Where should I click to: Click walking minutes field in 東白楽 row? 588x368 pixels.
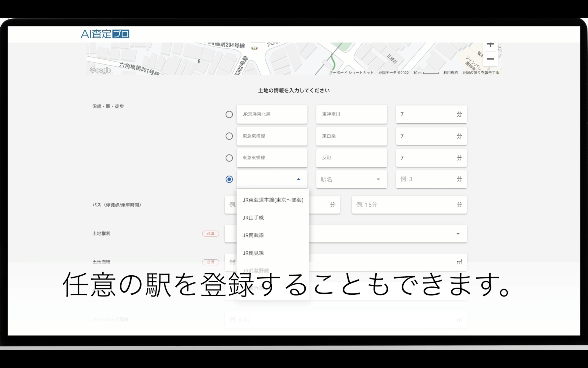pos(431,136)
